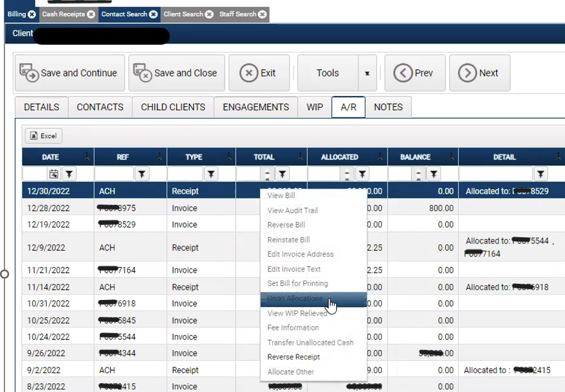Choose Transfer Unallocated Cash menu entry
Viewport: 565px width, 392px height.
click(x=314, y=343)
